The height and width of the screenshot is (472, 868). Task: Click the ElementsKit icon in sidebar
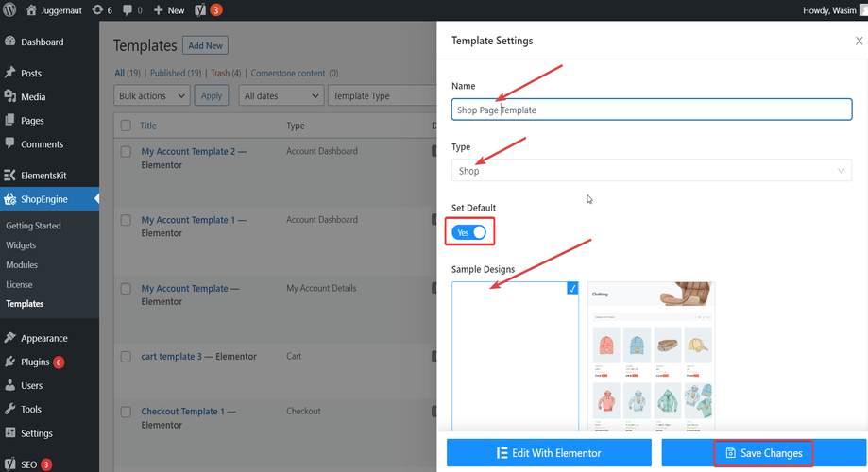pos(10,175)
